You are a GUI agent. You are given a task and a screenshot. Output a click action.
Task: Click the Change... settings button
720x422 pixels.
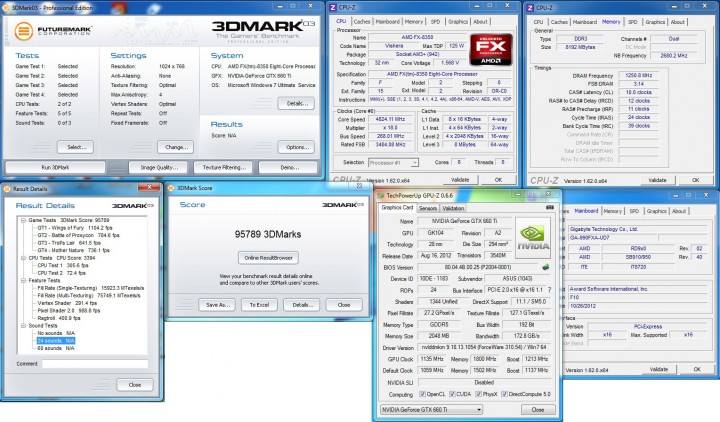(176, 147)
